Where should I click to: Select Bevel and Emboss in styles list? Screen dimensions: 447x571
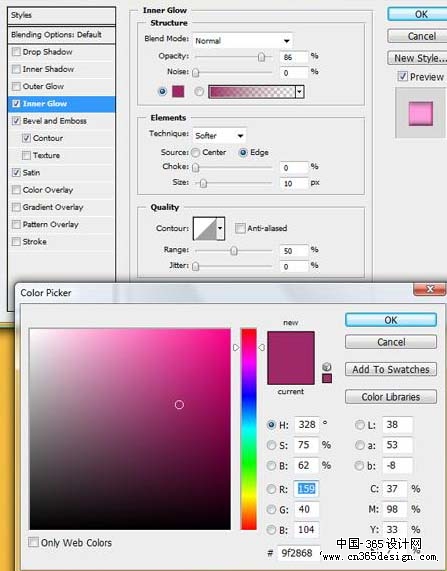point(54,121)
